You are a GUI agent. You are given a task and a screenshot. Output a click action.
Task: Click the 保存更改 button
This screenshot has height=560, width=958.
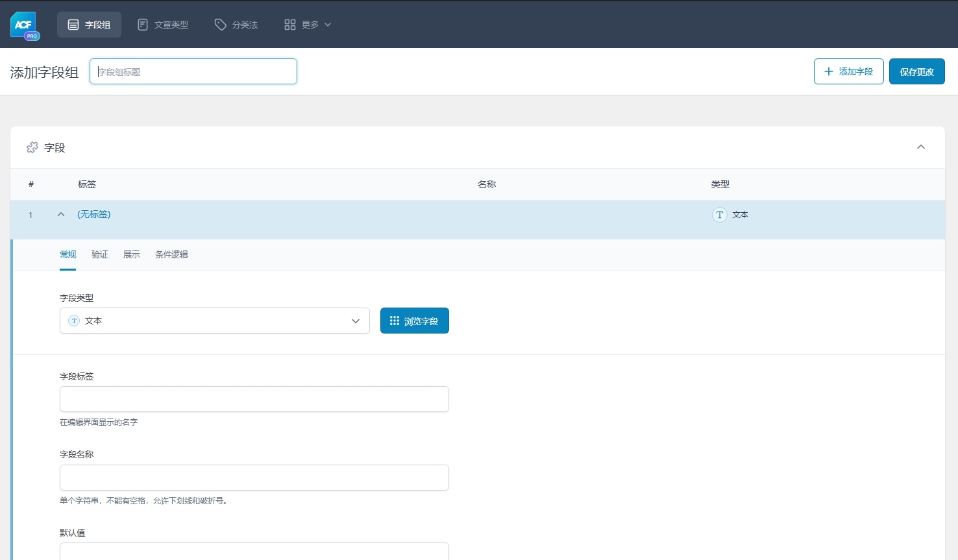coord(916,71)
